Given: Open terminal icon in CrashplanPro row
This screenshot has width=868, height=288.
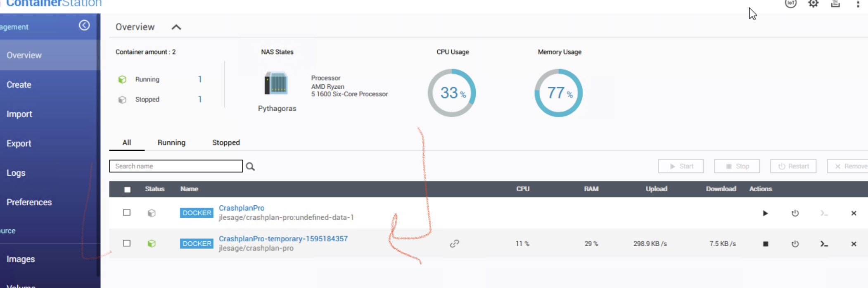Looking at the screenshot, I should 824,213.
